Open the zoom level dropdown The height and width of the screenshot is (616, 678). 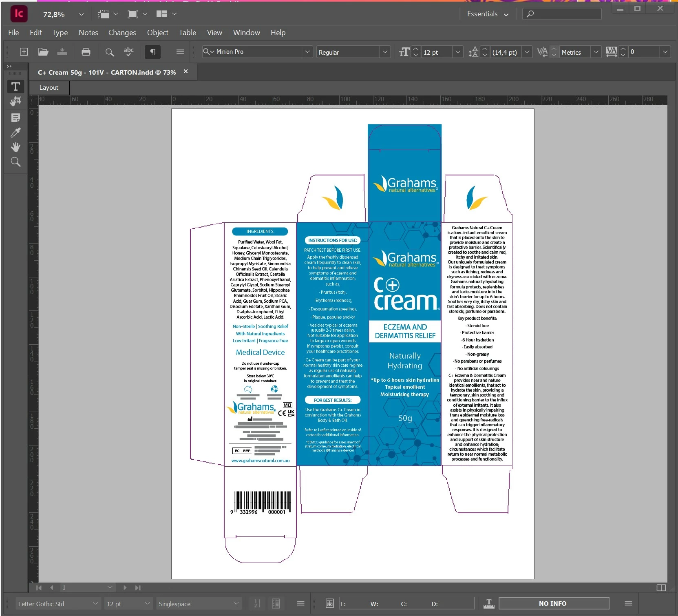tap(81, 14)
